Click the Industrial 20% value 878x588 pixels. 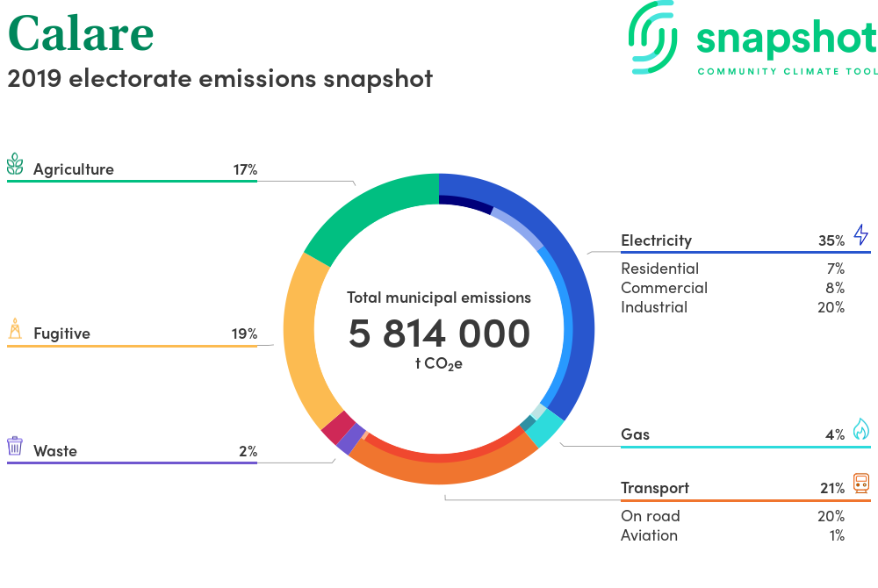coord(831,307)
